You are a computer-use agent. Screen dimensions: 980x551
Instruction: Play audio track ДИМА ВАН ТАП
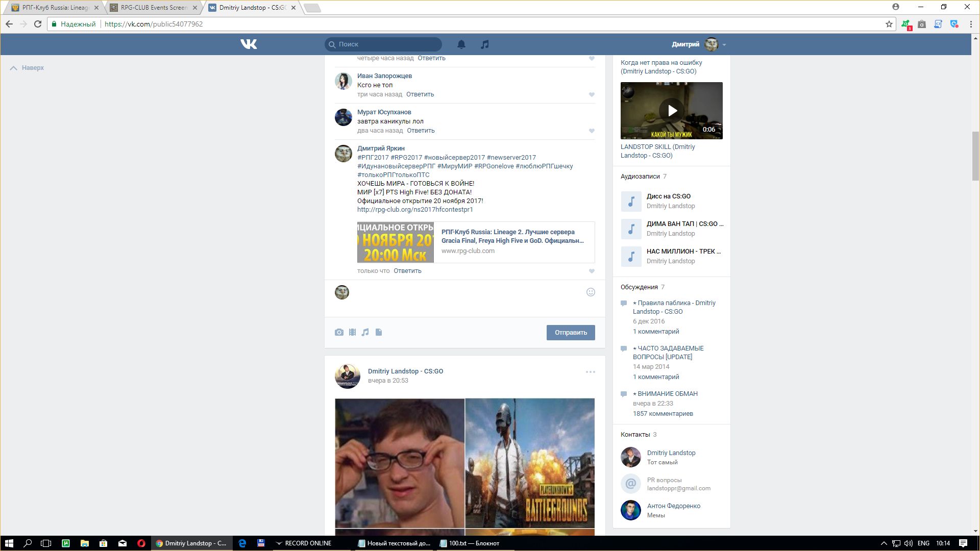(631, 229)
